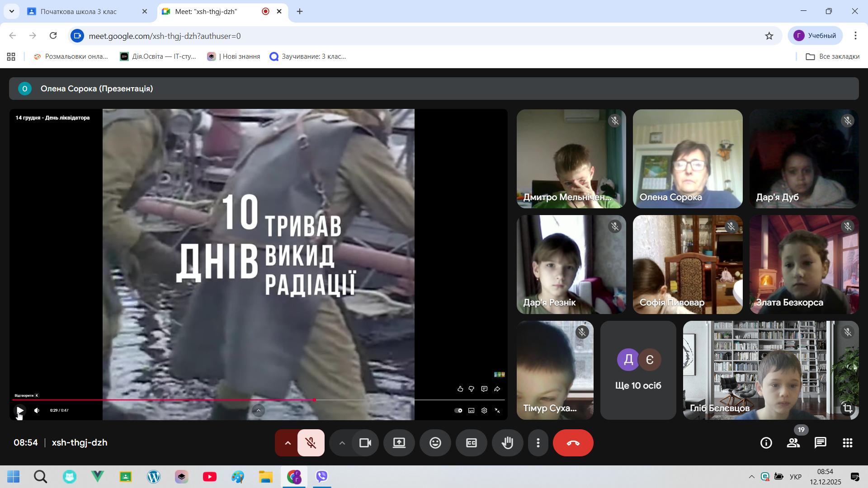This screenshot has width=868, height=488.
Task: Open Нові знання bookmark
Action: (234, 56)
